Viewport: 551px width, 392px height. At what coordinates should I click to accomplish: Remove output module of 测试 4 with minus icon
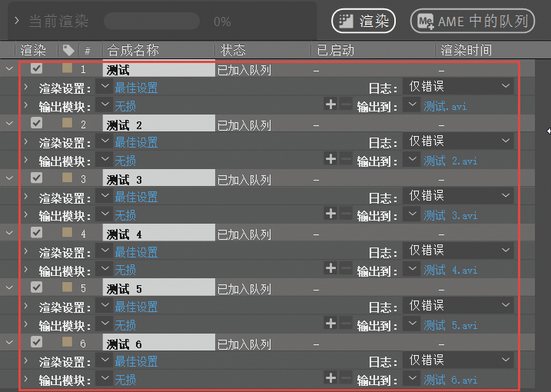(345, 269)
